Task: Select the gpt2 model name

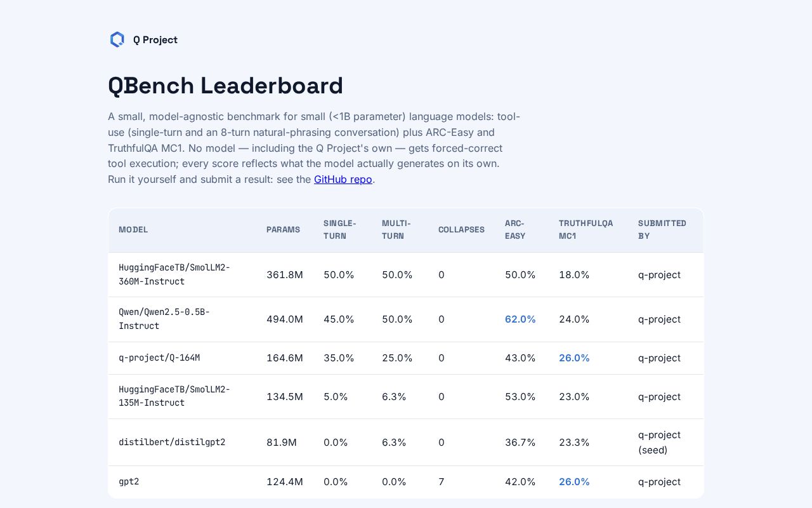Action: tap(129, 482)
